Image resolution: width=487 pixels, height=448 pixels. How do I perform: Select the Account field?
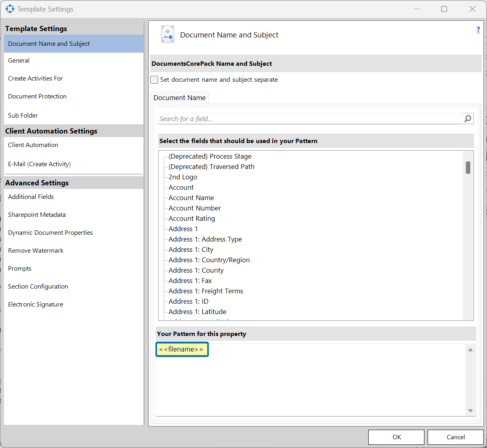tap(181, 187)
